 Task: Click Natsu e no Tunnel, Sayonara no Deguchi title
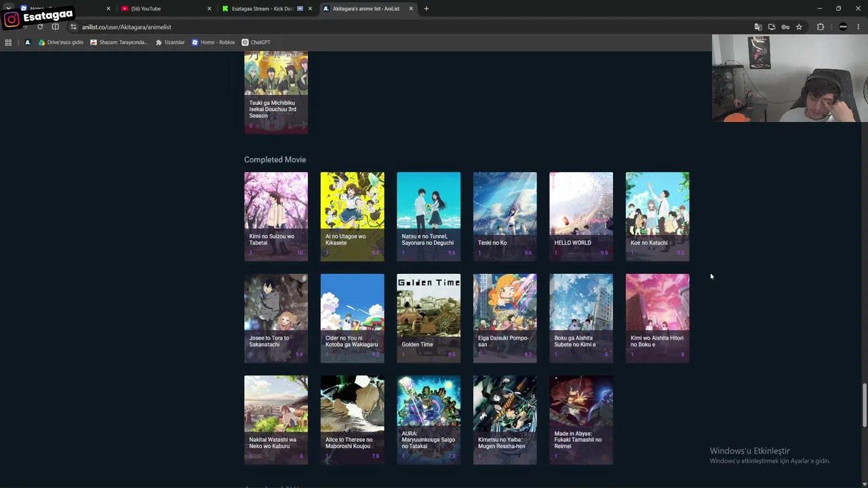click(x=427, y=239)
